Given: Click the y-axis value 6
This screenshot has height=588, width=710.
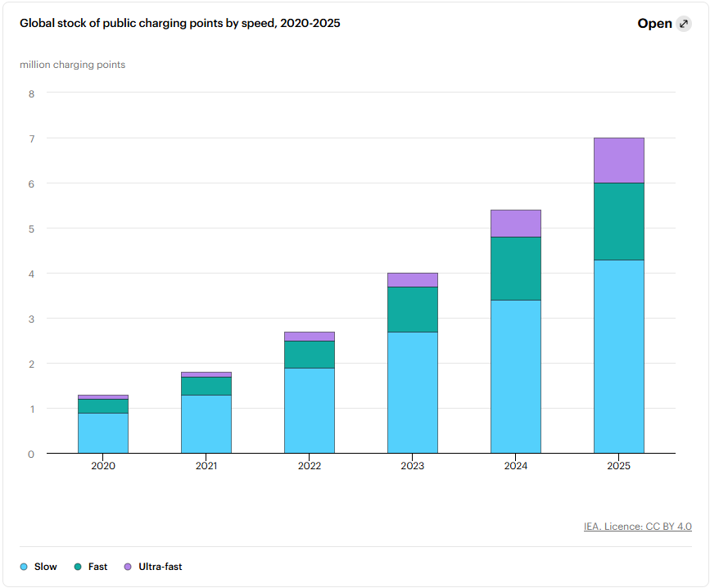Looking at the screenshot, I should (31, 184).
